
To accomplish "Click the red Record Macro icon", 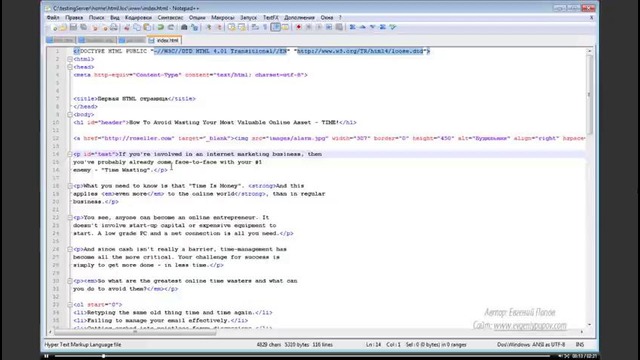I will click(x=298, y=27).
